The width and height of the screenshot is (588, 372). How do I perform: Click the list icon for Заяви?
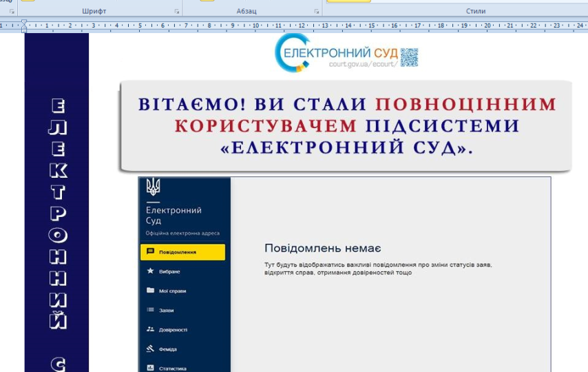point(150,310)
